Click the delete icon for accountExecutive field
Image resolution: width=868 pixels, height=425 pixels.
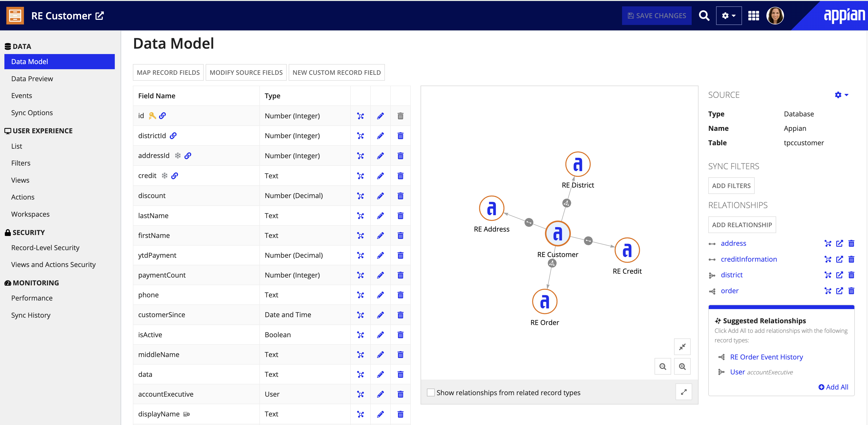[400, 394]
